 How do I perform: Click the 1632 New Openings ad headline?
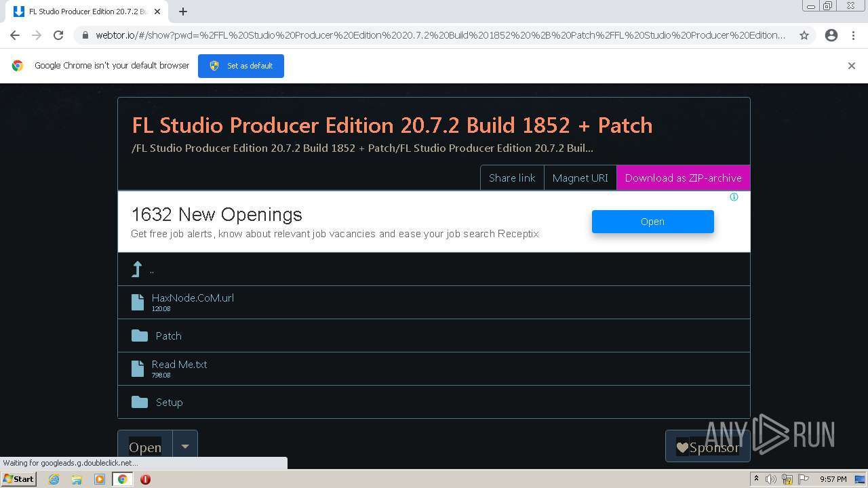216,215
